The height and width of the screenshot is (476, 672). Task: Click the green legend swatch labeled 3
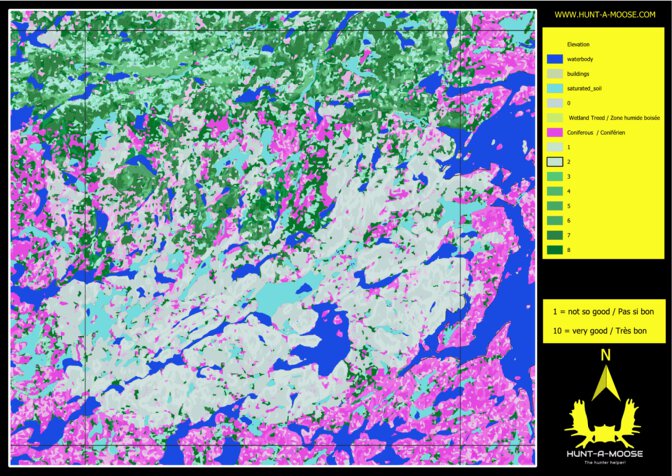click(555, 177)
